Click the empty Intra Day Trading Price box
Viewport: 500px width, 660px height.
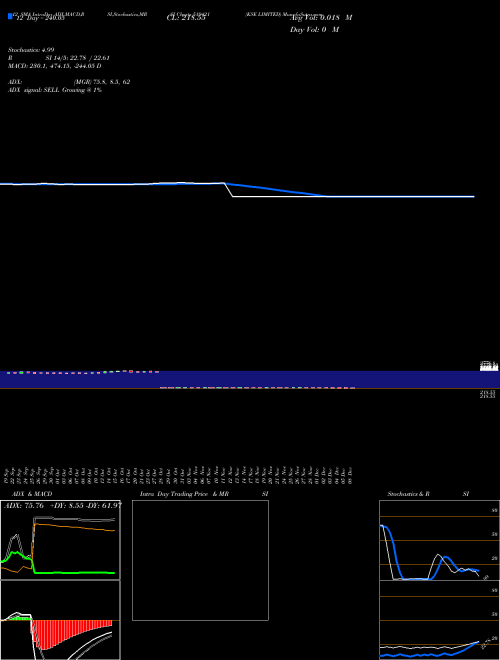[200, 560]
